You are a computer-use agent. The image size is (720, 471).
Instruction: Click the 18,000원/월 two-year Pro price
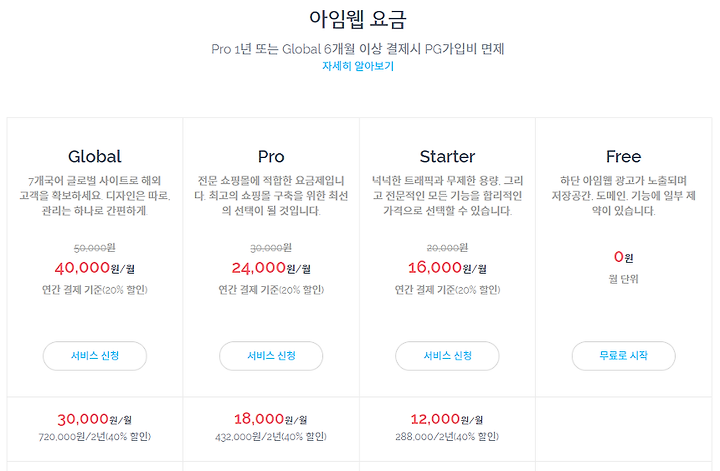pos(271,419)
